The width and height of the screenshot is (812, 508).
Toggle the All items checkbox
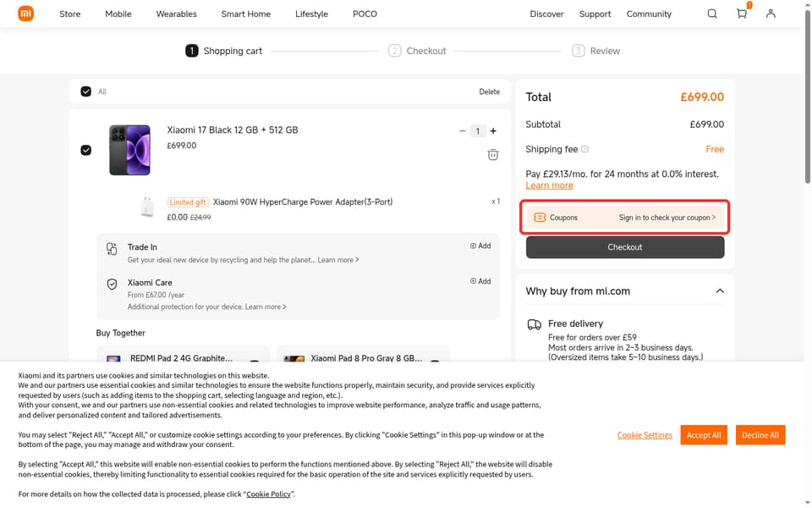click(x=86, y=91)
